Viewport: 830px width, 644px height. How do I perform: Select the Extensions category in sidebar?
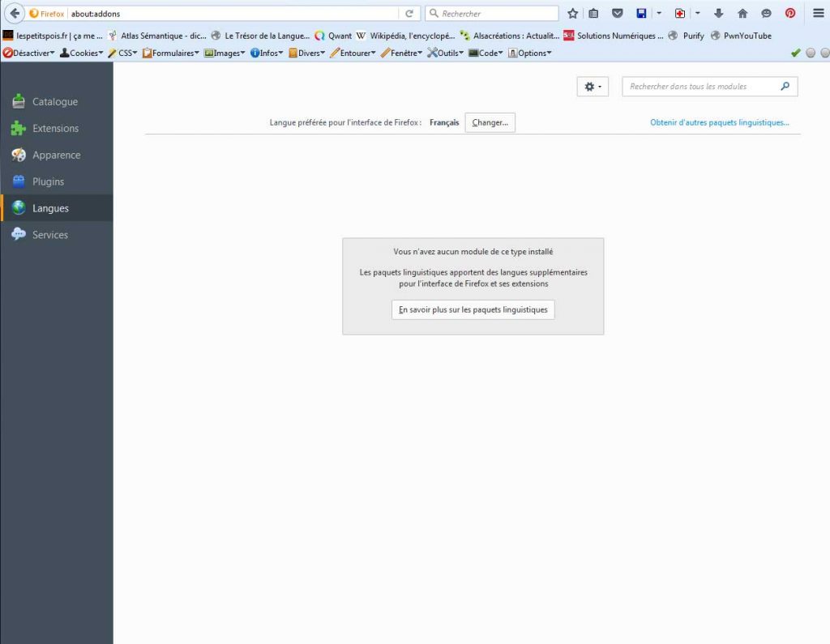55,129
